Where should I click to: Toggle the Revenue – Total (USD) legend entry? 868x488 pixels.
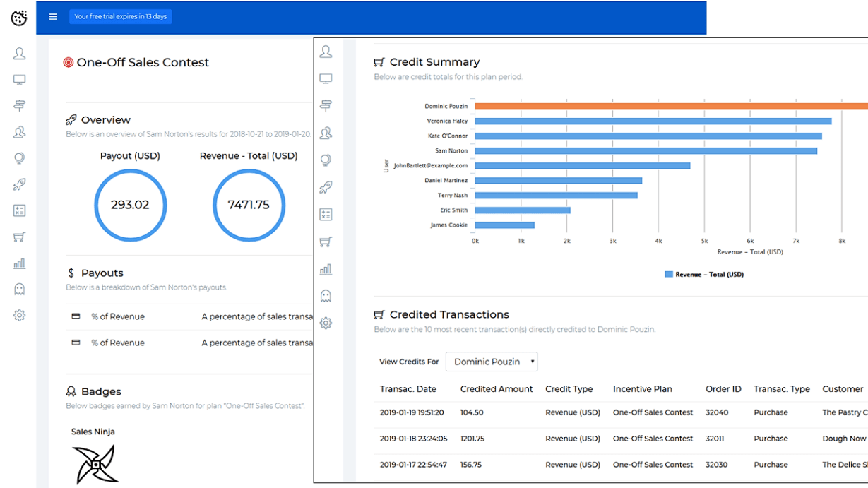(703, 274)
